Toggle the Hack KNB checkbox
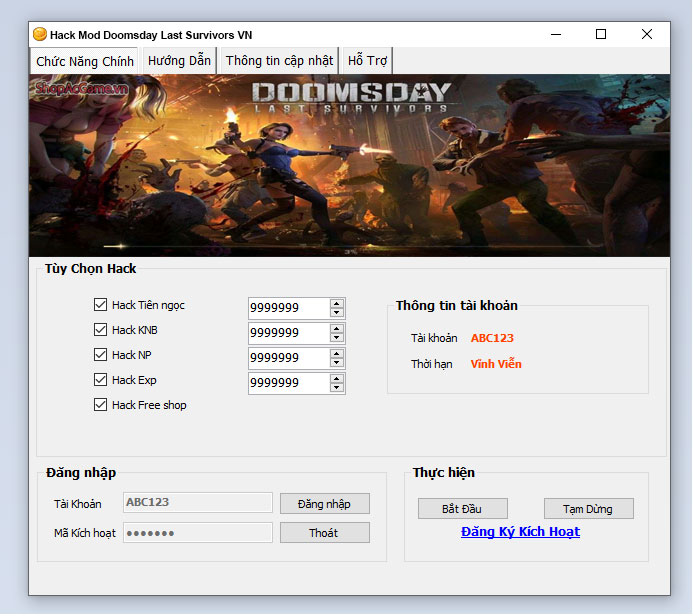 click(100, 330)
